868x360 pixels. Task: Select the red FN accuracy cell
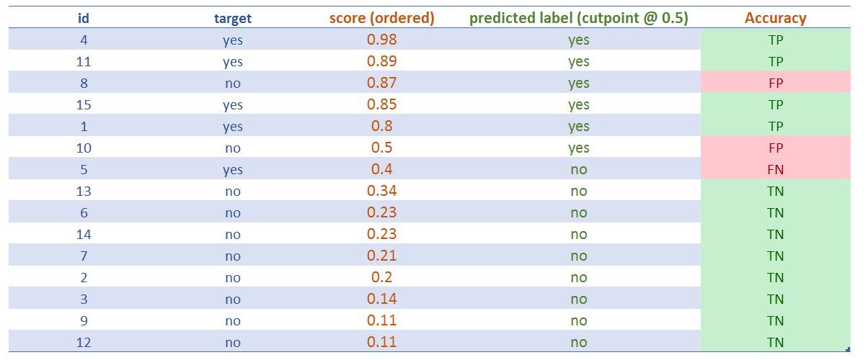776,169
